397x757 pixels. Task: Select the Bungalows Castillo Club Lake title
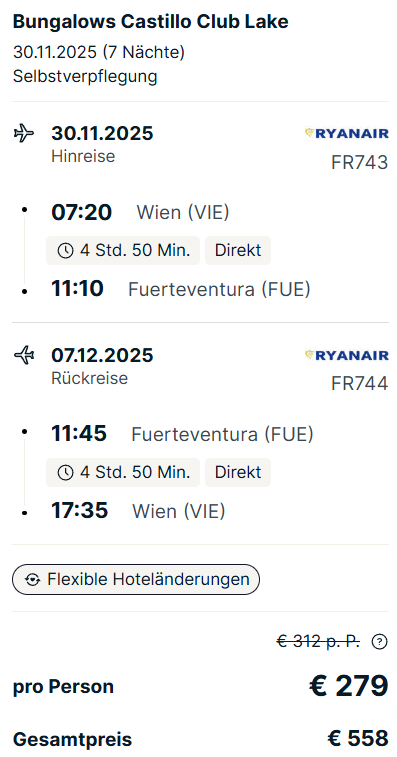151,22
